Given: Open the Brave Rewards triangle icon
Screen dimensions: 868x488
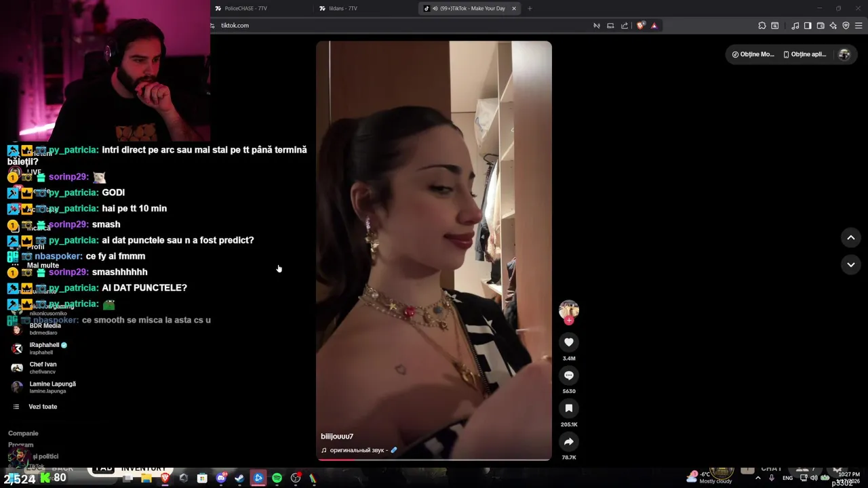Looking at the screenshot, I should click(654, 26).
